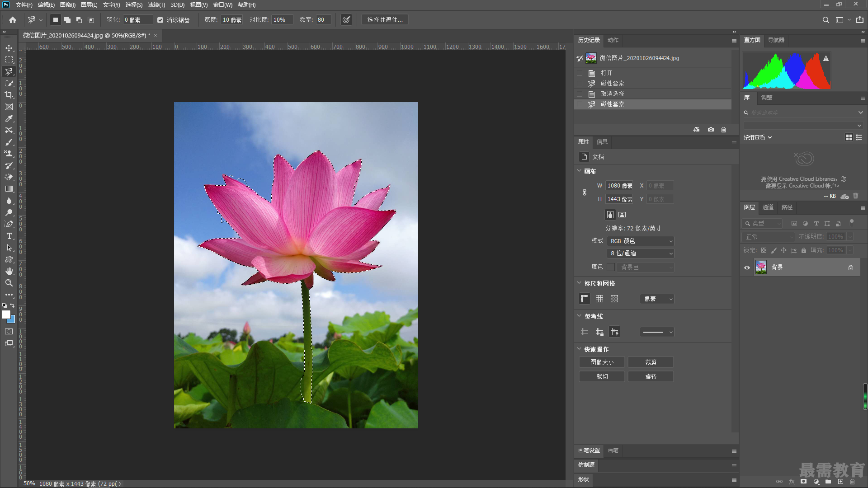Select the Clone Stamp tool
Viewport: 868px width, 488px height.
(9, 154)
